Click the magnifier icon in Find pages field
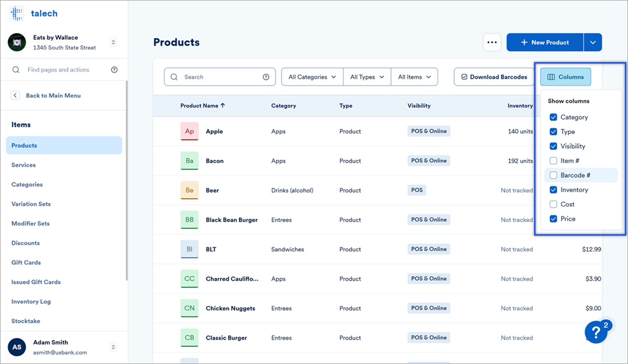The width and height of the screenshot is (628, 364). 16,70
